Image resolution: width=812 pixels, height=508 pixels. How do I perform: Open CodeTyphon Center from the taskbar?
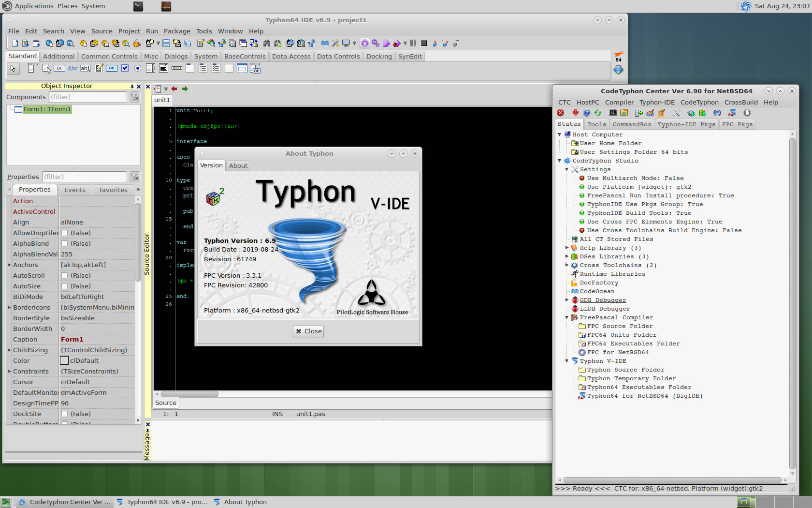[x=65, y=502]
